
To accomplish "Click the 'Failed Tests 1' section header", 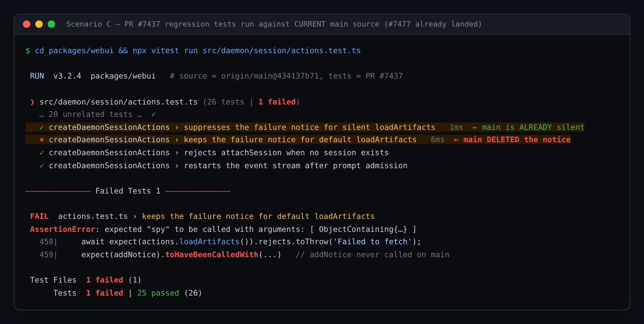I will tap(128, 191).
